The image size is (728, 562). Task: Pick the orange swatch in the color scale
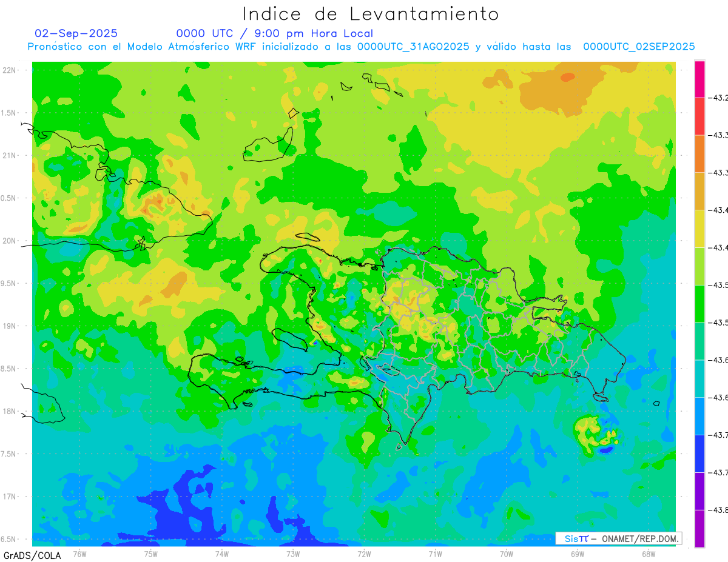pyautogui.click(x=699, y=154)
